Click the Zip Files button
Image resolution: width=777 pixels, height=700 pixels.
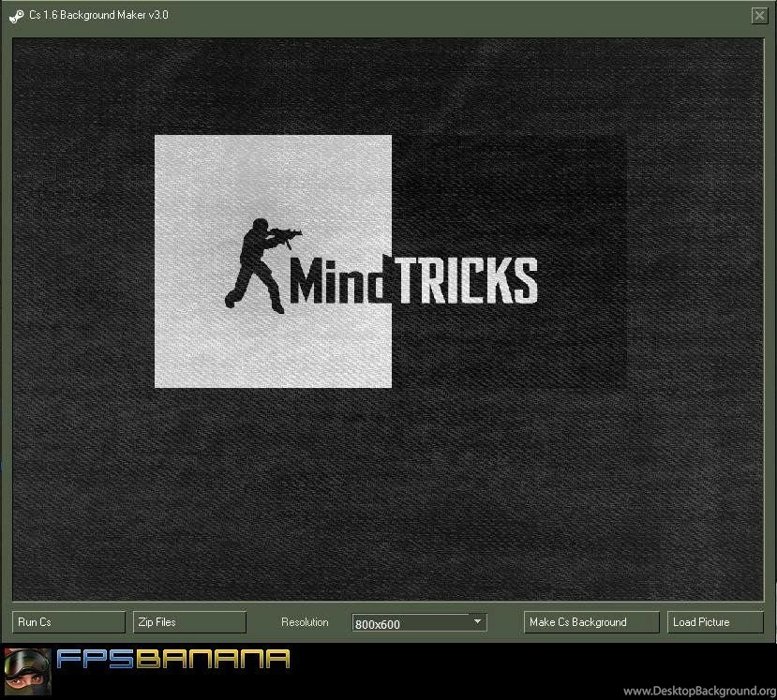[189, 622]
